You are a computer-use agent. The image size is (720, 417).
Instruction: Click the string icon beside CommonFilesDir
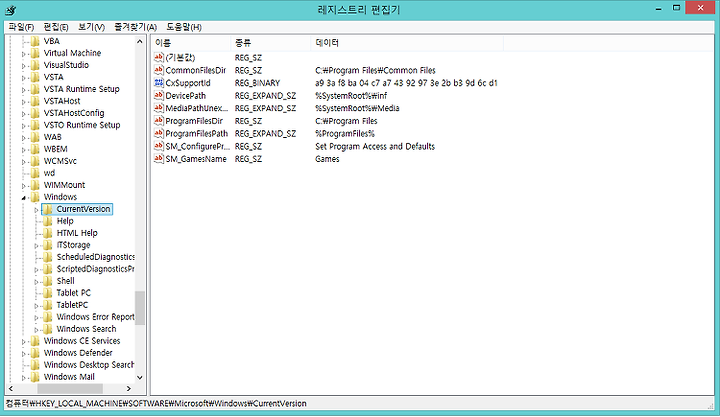point(159,70)
